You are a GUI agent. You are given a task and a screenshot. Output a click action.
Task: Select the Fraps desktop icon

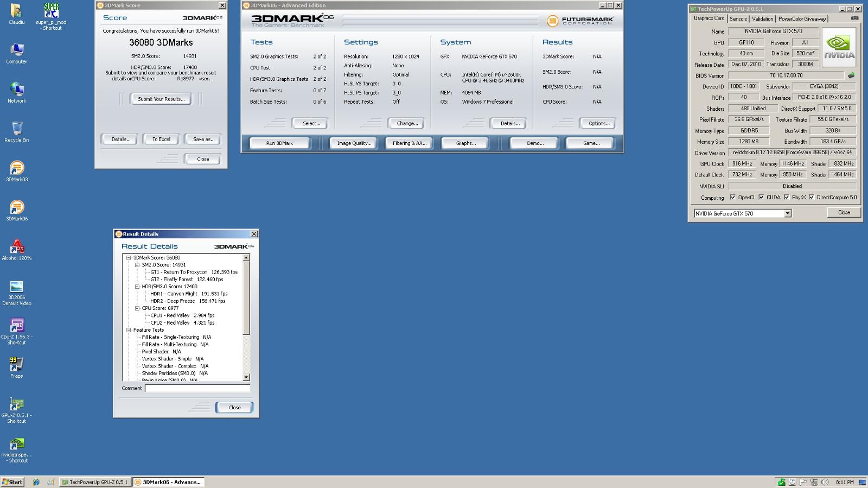coord(16,367)
